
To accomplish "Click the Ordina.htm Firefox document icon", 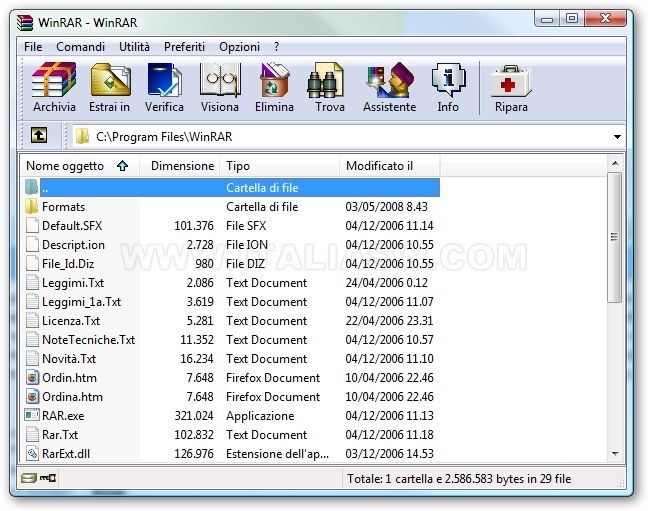I will (x=32, y=396).
